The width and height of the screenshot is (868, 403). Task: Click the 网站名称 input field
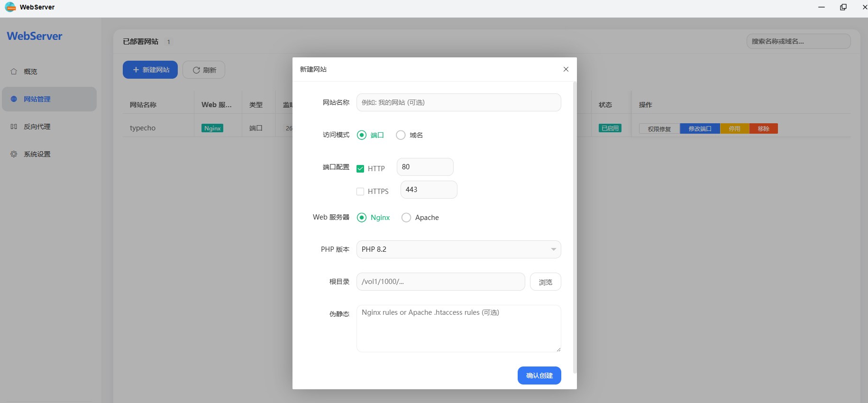pyautogui.click(x=459, y=102)
